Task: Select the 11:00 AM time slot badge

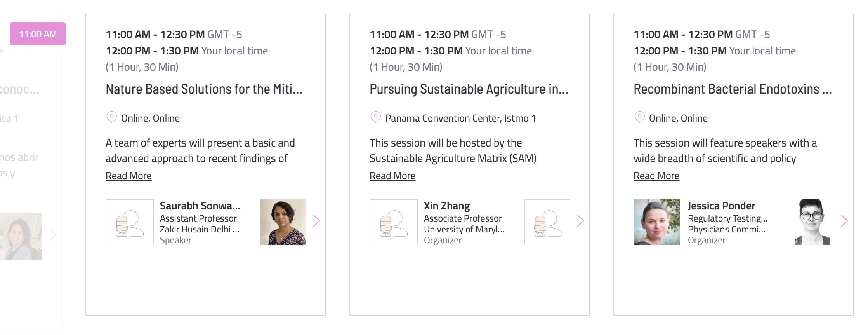Action: pyautogui.click(x=38, y=34)
